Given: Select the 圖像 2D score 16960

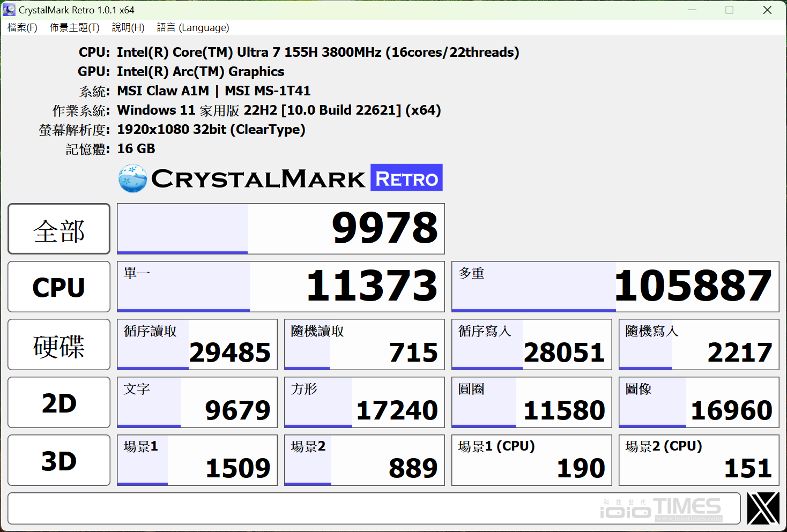Looking at the screenshot, I should [699, 402].
